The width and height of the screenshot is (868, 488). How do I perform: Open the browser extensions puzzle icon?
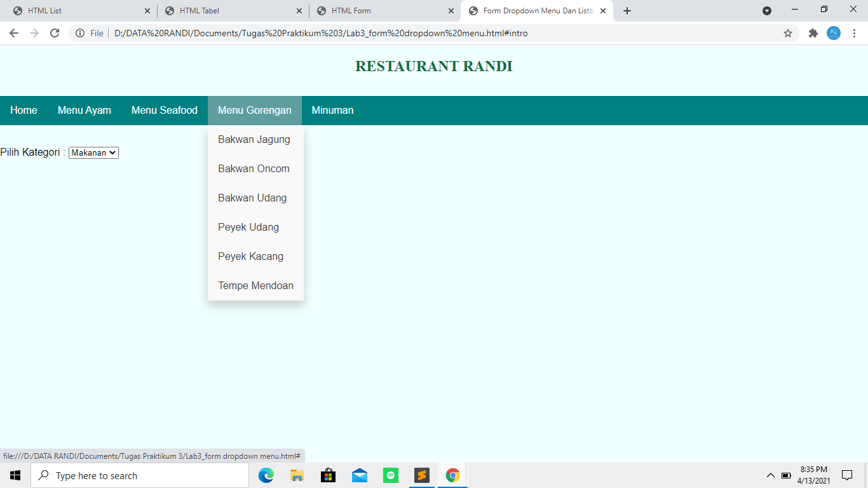click(813, 33)
